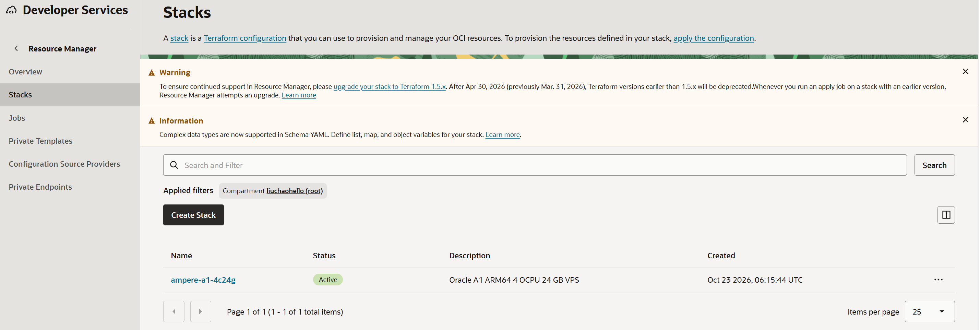The height and width of the screenshot is (330, 980).
Task: Open Private Templates
Action: [70, 141]
